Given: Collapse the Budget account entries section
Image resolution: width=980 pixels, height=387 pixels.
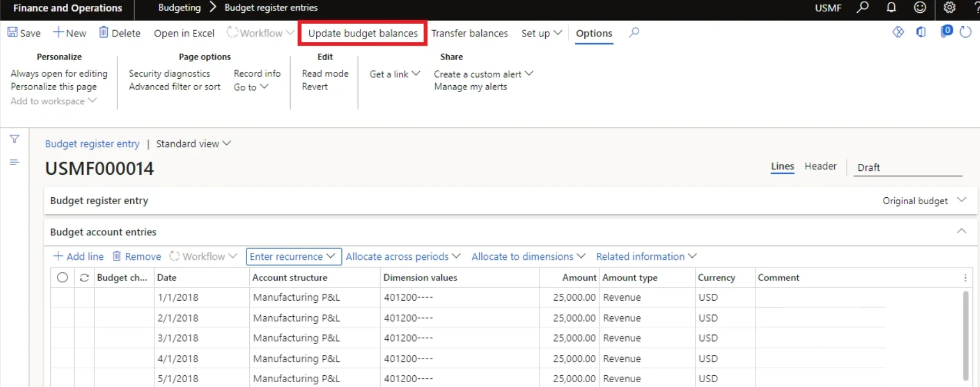Looking at the screenshot, I should click(961, 232).
